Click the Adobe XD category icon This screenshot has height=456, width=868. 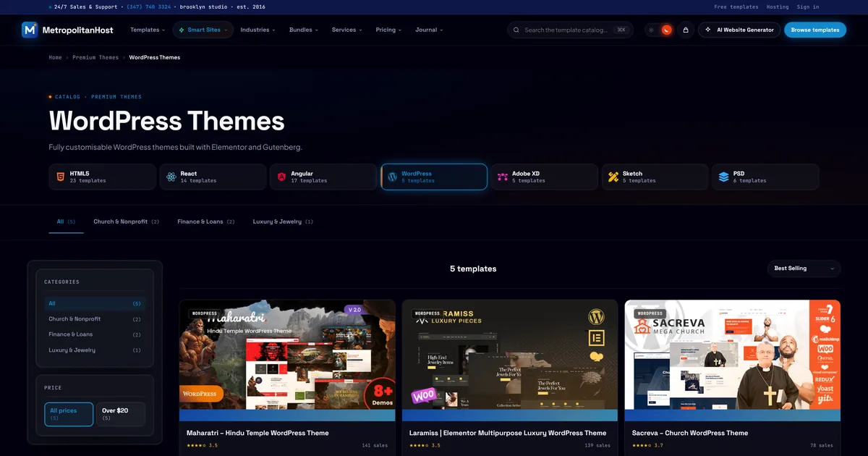click(503, 177)
